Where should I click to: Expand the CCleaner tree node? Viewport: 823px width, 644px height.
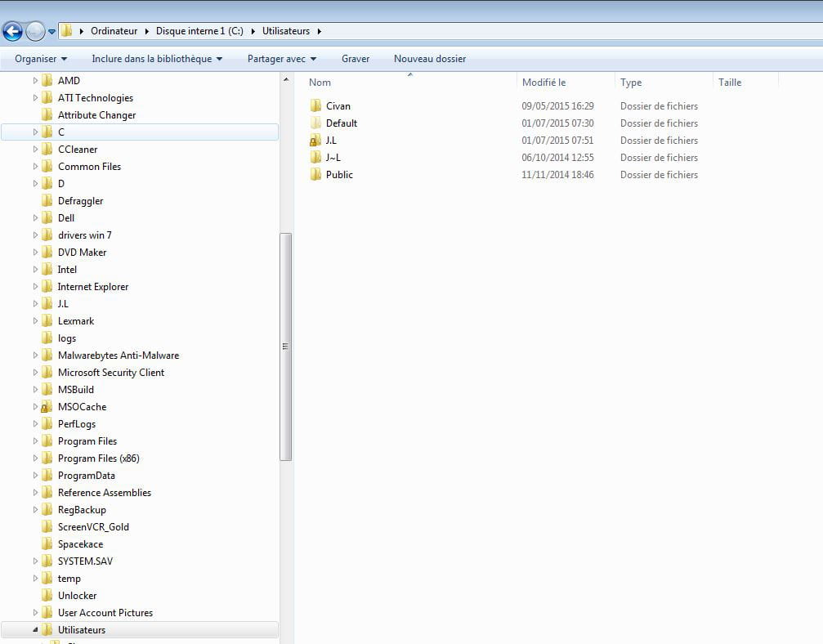pyautogui.click(x=35, y=149)
